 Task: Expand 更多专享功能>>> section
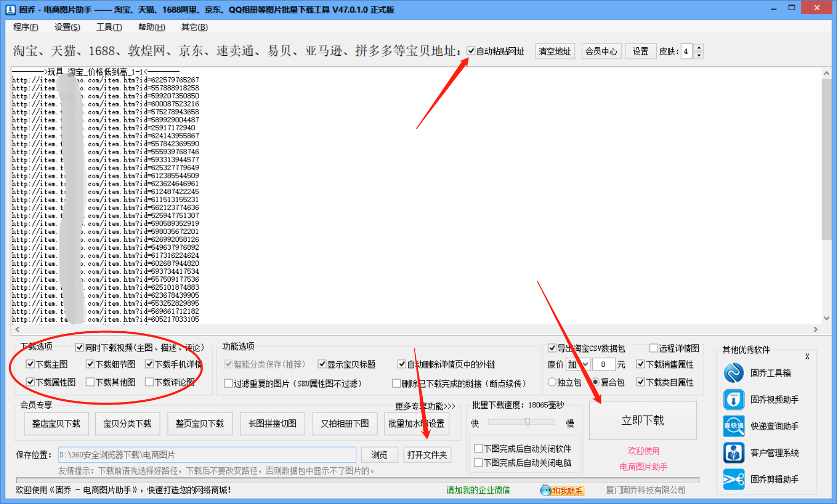[x=425, y=406]
